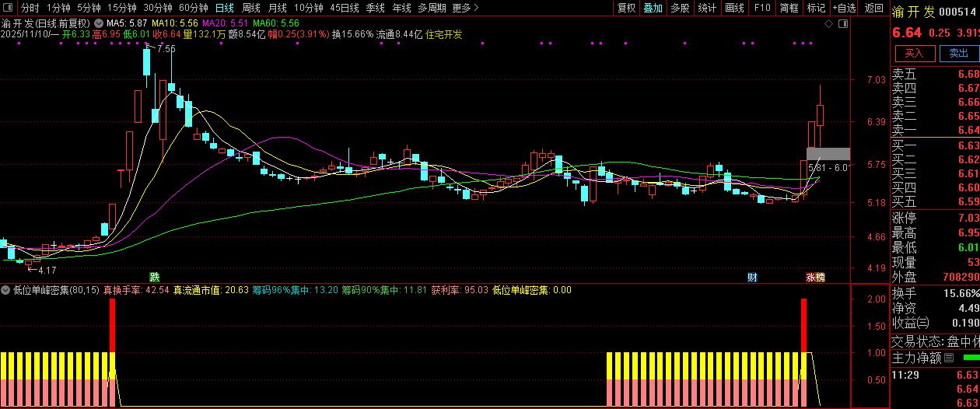This screenshot has width=980, height=409.
Task: Click the 财 marker on the timeline
Action: 752,277
